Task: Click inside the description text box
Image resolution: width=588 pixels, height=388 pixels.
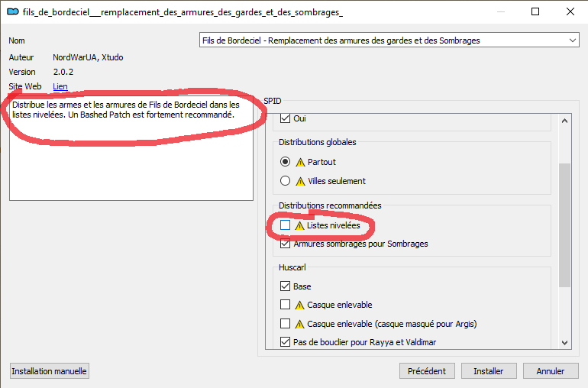Action: tap(131, 150)
